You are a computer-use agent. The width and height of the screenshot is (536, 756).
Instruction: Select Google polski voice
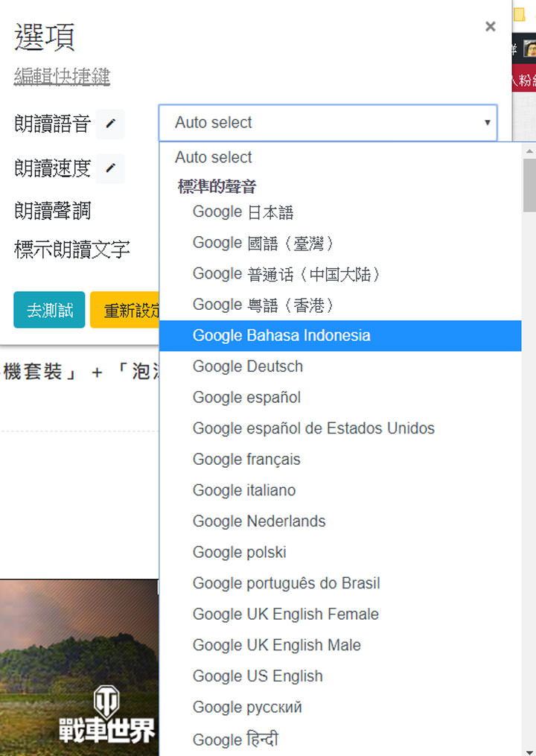[x=340, y=552]
